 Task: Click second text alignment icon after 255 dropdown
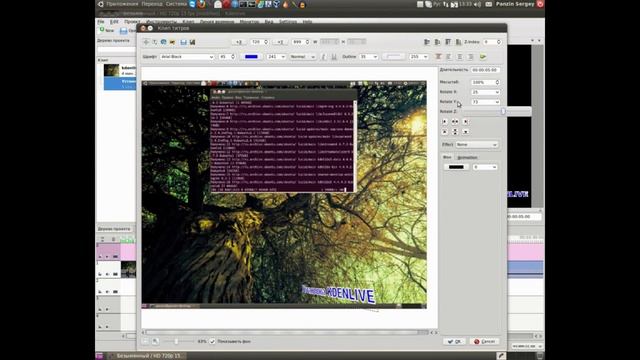point(449,57)
